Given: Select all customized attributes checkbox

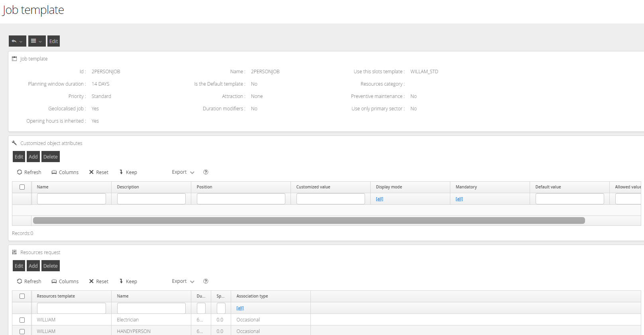Looking at the screenshot, I should coord(22,187).
